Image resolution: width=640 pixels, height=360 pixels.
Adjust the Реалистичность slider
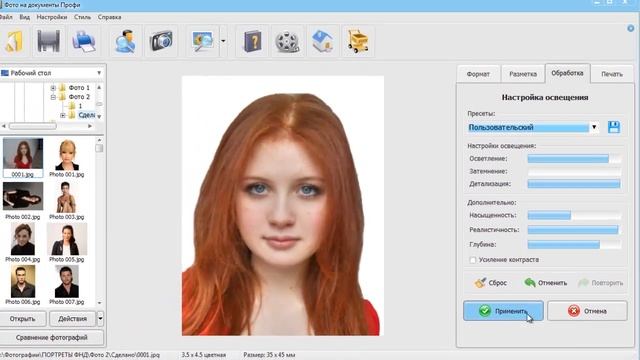[574, 230]
